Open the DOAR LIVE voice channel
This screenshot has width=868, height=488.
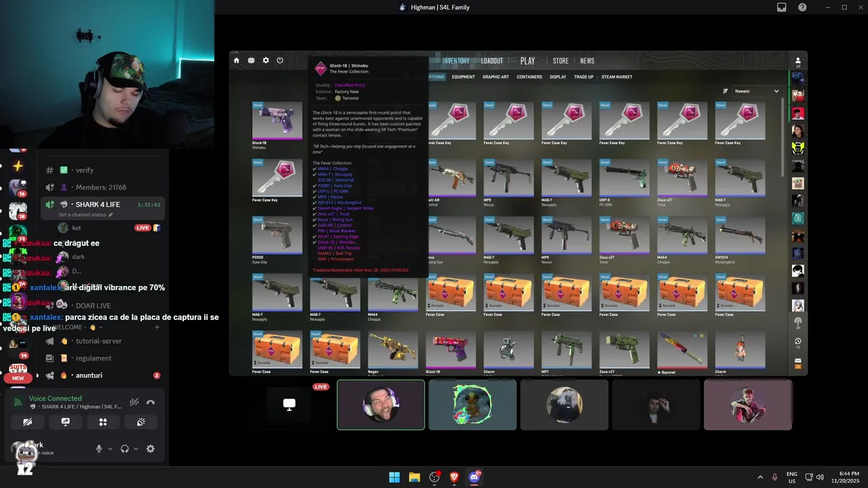(102, 306)
